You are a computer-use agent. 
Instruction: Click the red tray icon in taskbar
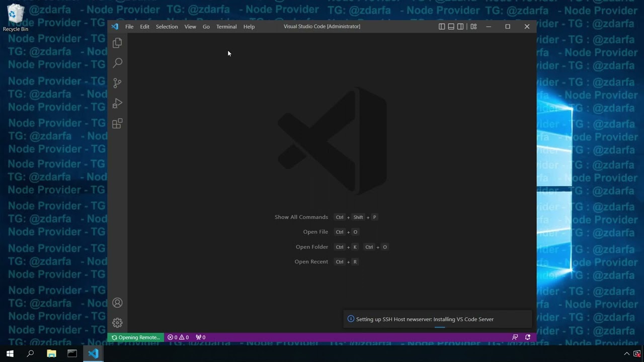coord(637,353)
